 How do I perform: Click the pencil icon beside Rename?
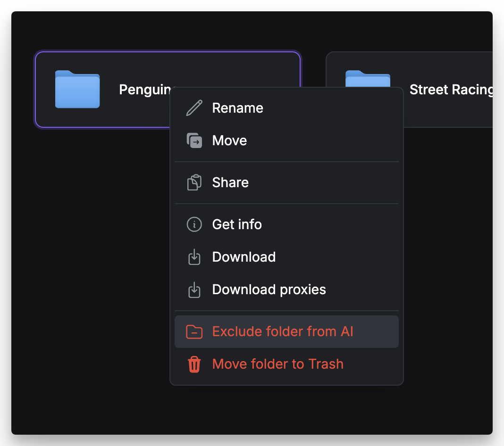[x=194, y=108]
